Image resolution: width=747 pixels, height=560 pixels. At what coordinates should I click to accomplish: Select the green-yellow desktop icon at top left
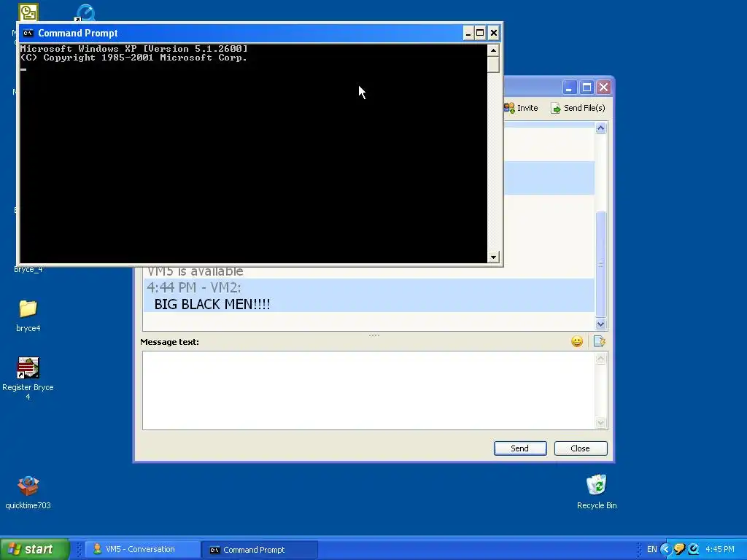click(x=28, y=13)
